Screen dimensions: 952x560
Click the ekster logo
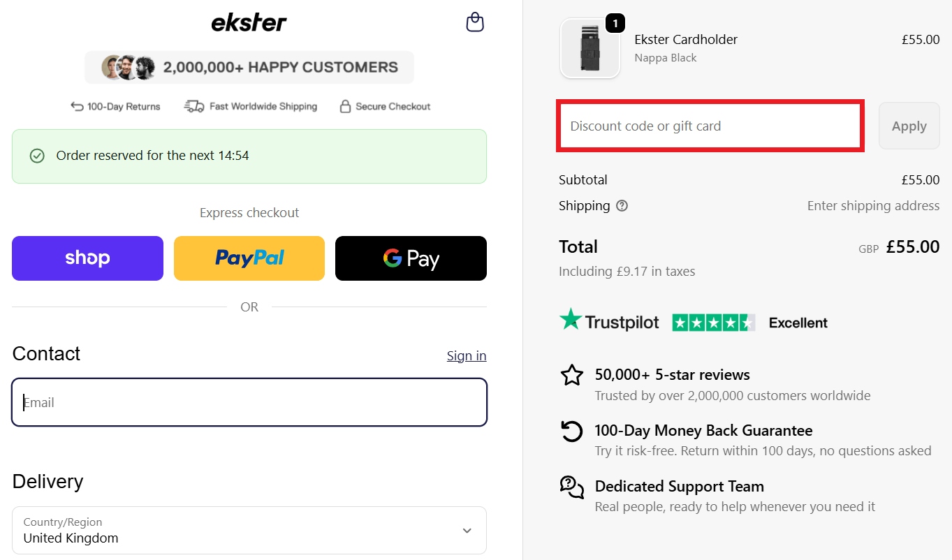pyautogui.click(x=249, y=22)
